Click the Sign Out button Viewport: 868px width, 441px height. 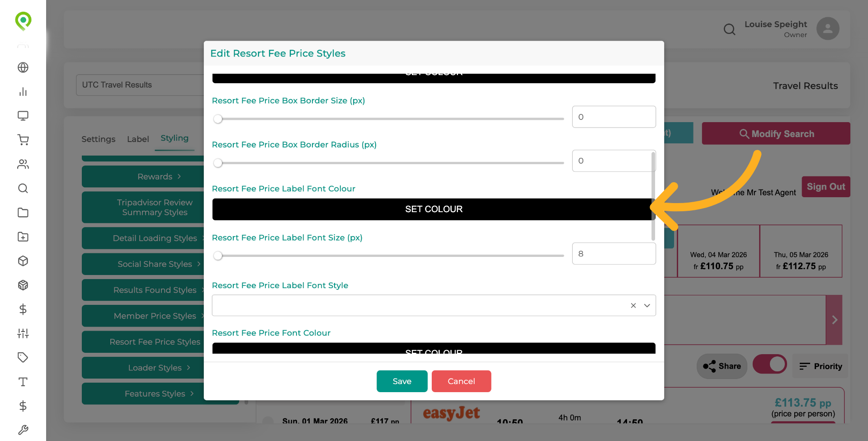pos(826,187)
